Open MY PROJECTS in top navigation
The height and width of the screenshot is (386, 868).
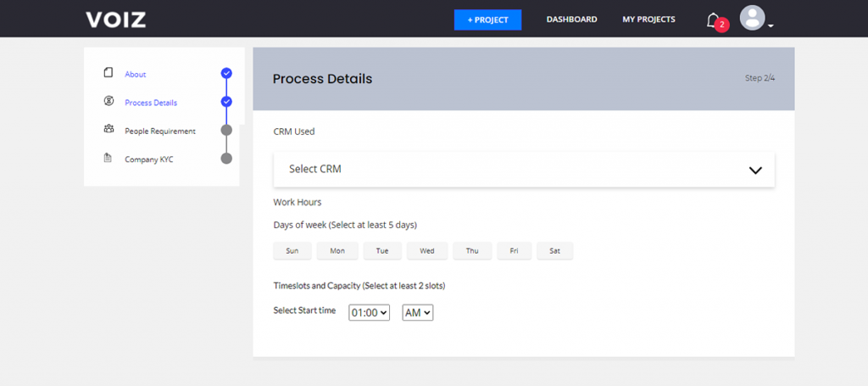[x=648, y=20]
